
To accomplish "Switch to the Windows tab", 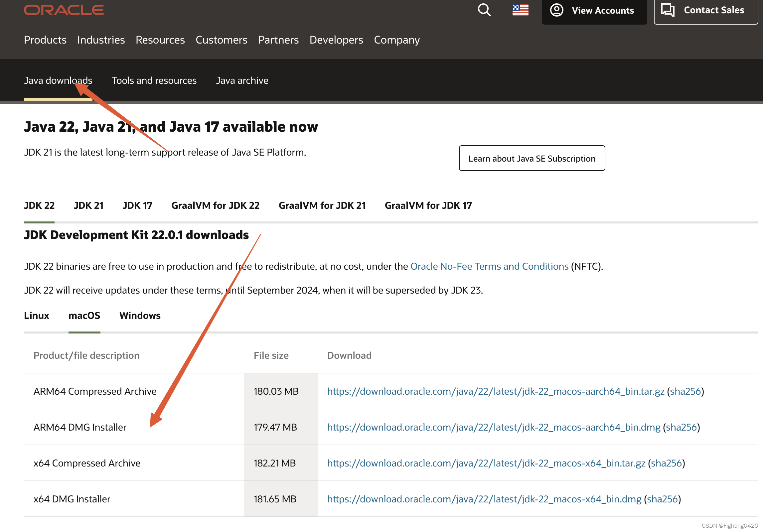I will tap(140, 316).
